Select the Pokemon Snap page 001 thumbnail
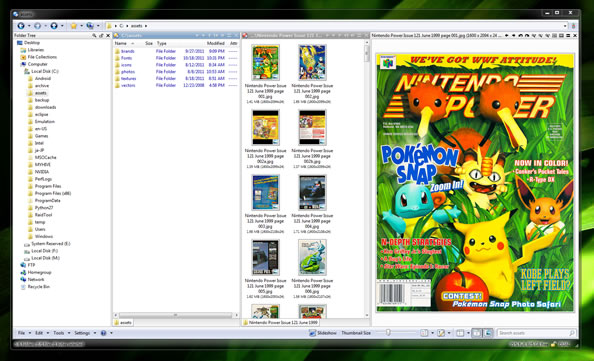 265,63
